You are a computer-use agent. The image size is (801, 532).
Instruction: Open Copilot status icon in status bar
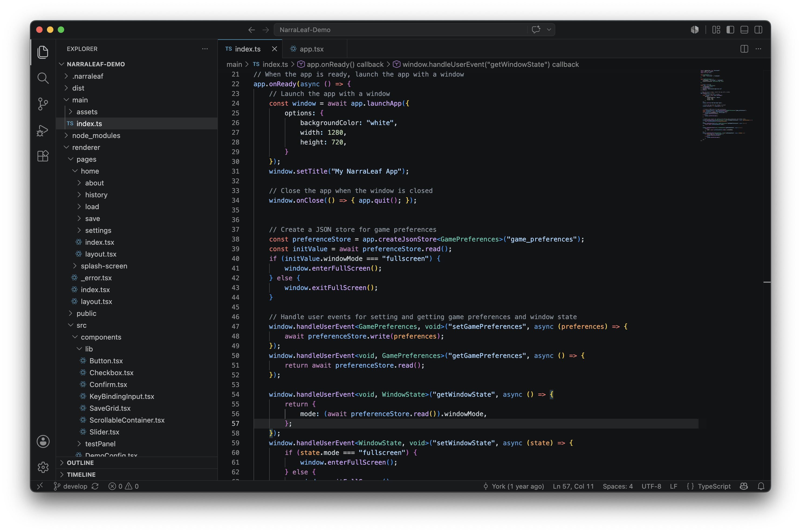[744, 486]
